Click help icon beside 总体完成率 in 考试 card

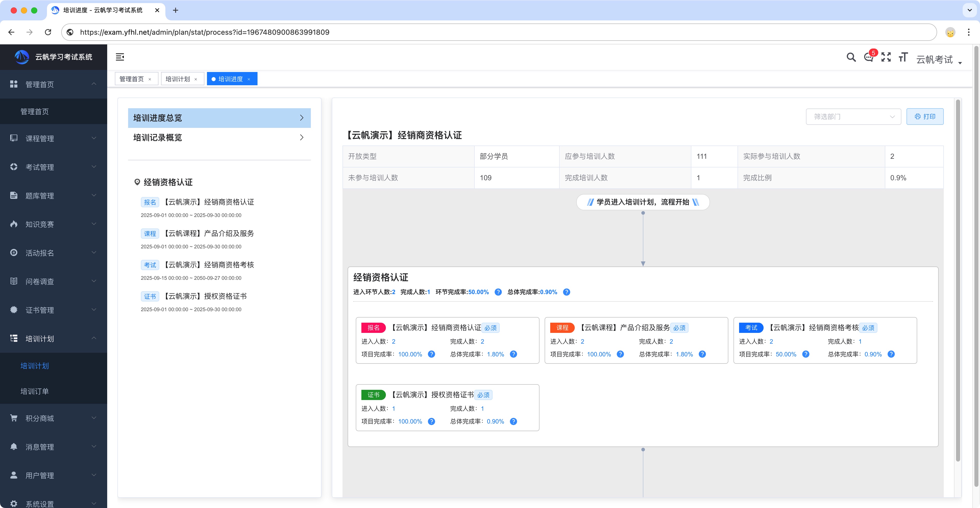[x=891, y=354]
